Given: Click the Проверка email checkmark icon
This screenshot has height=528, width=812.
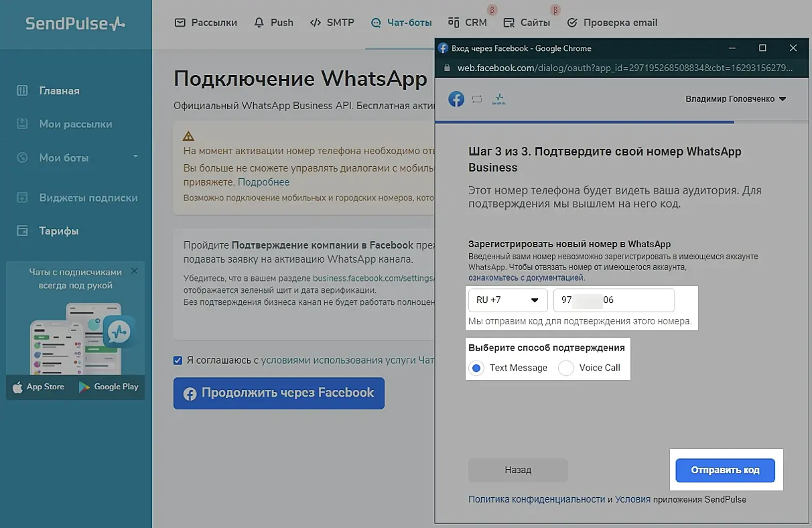Looking at the screenshot, I should 572,22.
